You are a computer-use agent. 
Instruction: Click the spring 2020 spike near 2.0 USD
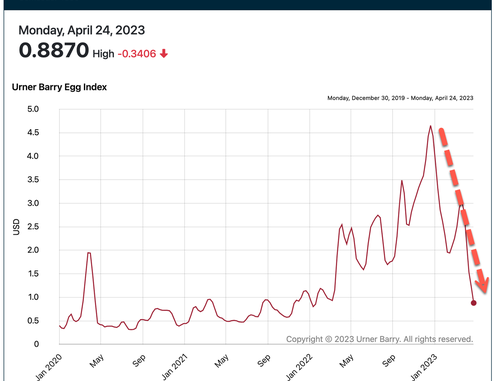[89, 253]
